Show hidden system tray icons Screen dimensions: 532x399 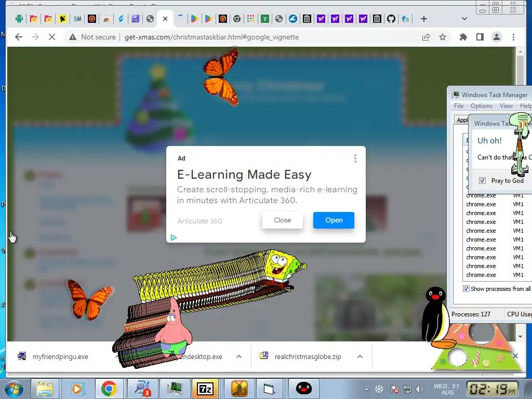coord(366,390)
